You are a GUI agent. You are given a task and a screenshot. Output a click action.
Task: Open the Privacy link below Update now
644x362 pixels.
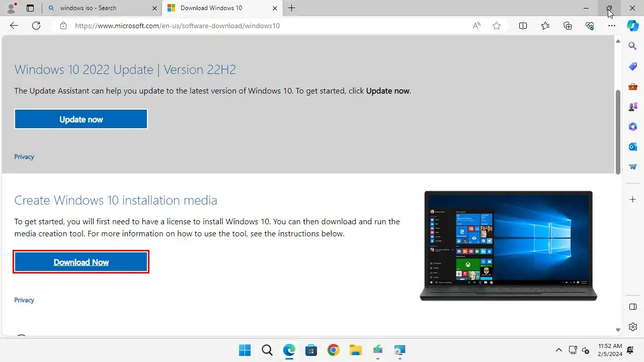point(24,157)
